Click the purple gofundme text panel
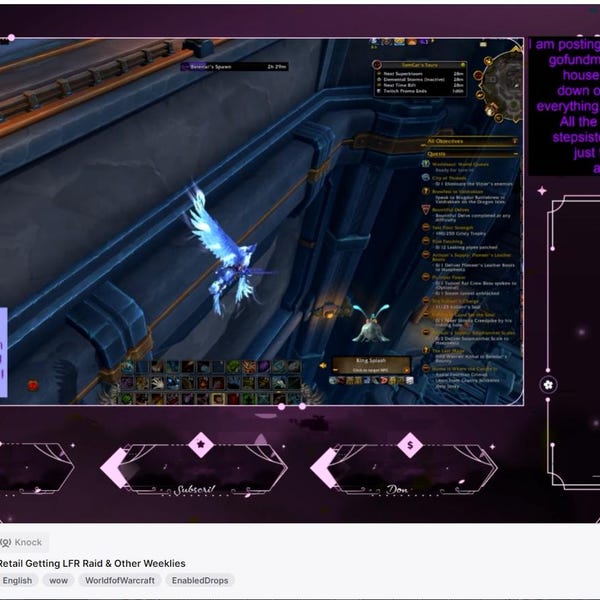This screenshot has height=600, width=600. pyautogui.click(x=564, y=106)
